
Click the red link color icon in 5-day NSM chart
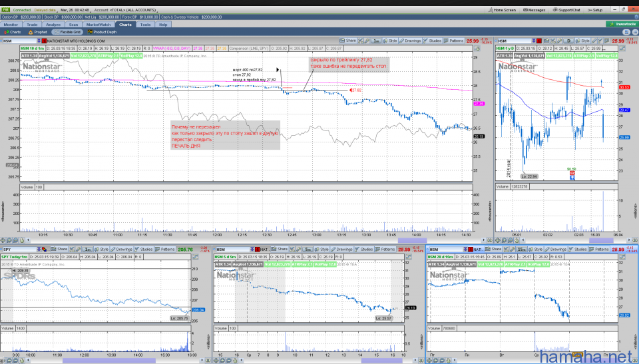[258, 249]
